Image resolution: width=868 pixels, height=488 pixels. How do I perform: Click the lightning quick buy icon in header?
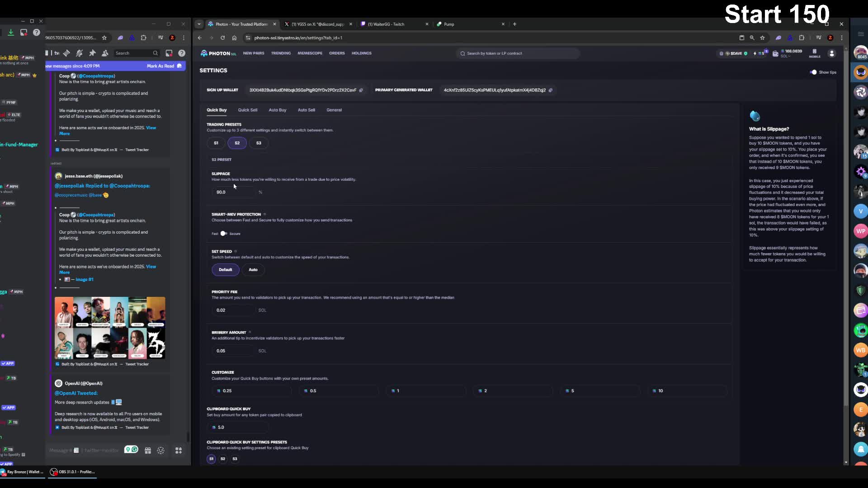pos(755,53)
